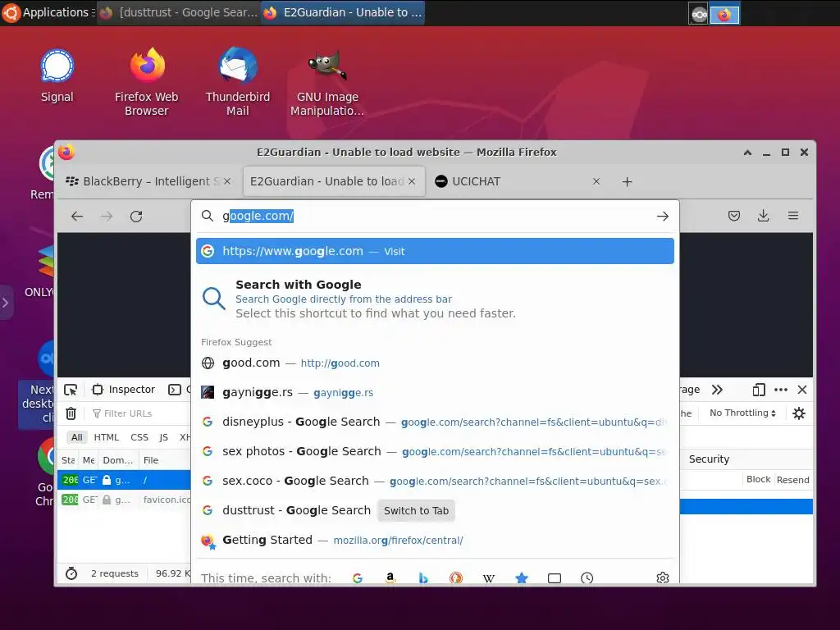The image size is (840, 630).
Task: Search this time with DuckDuckGo icon
Action: 456,578
